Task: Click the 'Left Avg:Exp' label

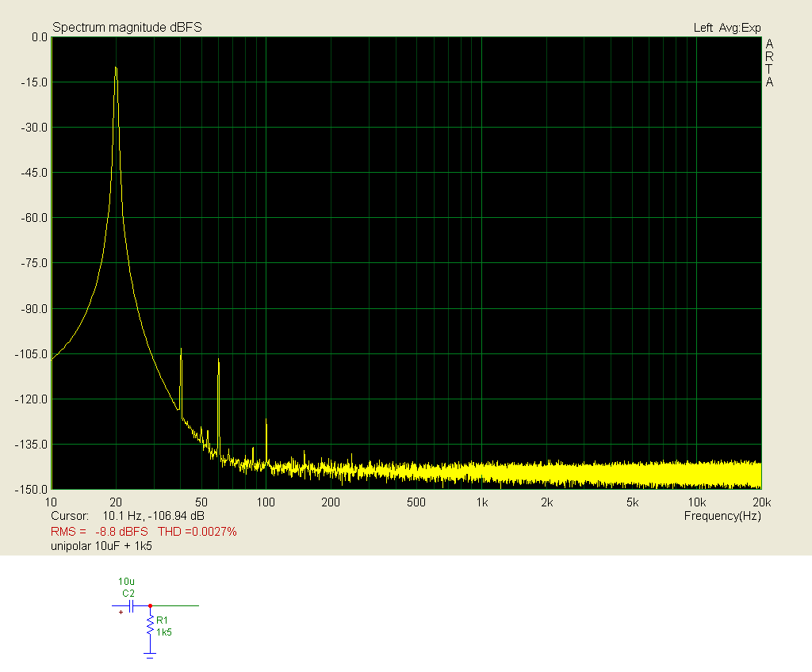Action: click(x=727, y=28)
